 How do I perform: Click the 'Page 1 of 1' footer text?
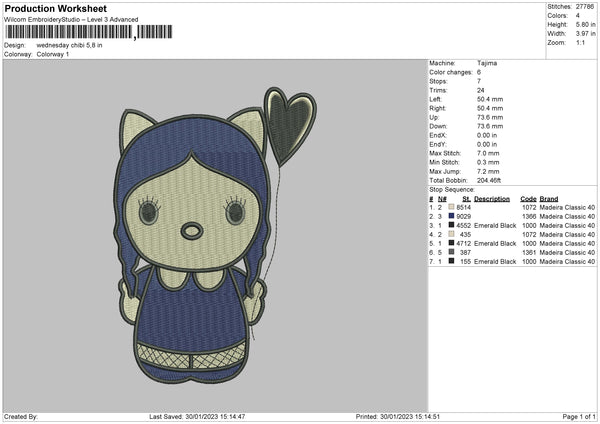pyautogui.click(x=579, y=417)
